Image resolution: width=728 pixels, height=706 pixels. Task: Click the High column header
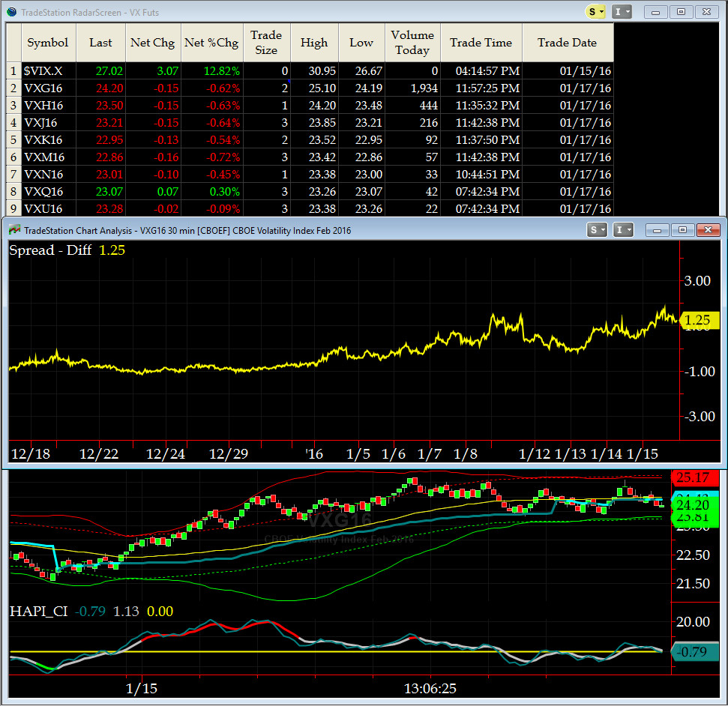tap(314, 43)
